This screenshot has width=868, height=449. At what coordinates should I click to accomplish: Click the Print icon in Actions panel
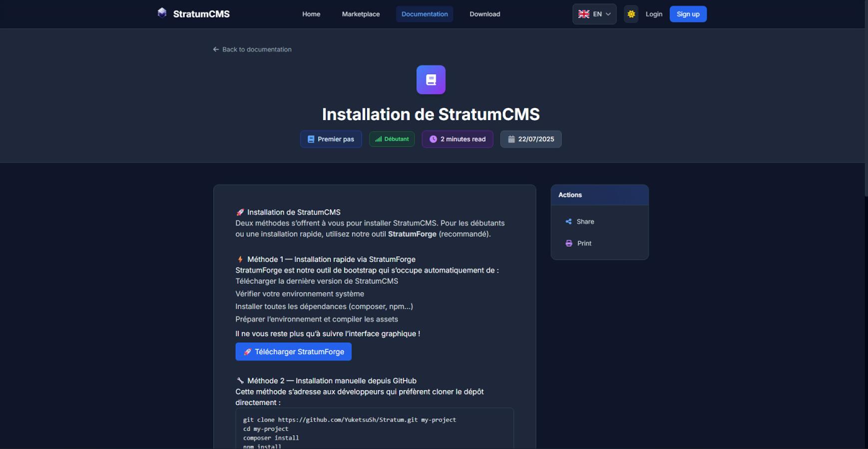coord(568,243)
